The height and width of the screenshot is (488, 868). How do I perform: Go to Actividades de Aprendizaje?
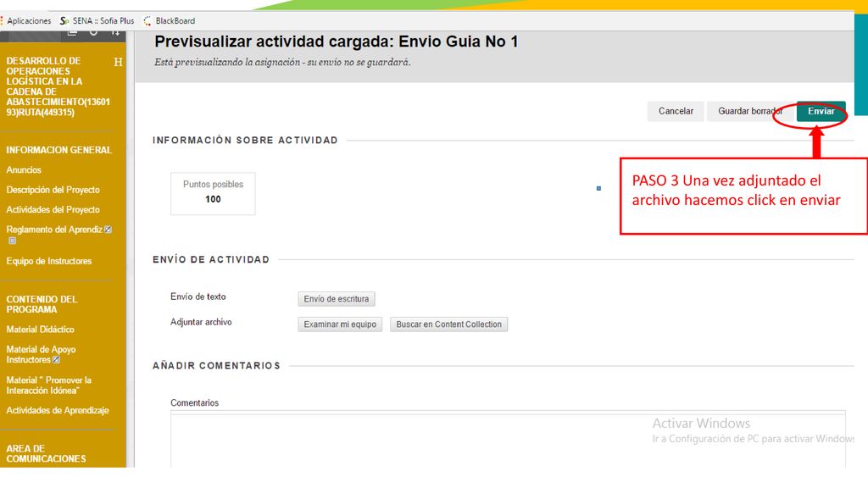point(58,411)
